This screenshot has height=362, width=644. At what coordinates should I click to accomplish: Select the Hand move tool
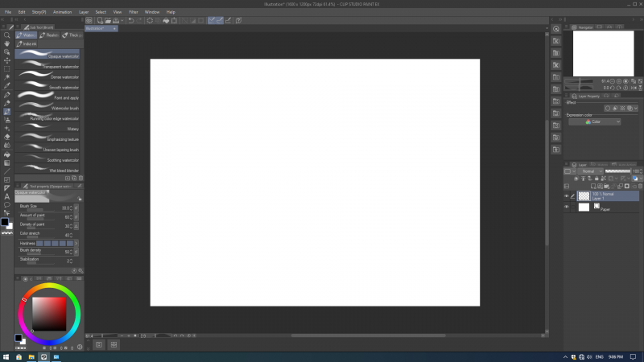[x=7, y=43]
